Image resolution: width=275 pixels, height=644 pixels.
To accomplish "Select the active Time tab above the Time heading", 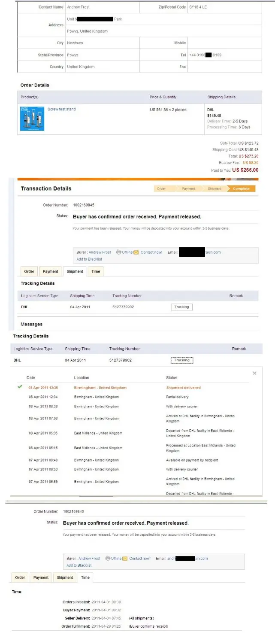I will click(85, 577).
